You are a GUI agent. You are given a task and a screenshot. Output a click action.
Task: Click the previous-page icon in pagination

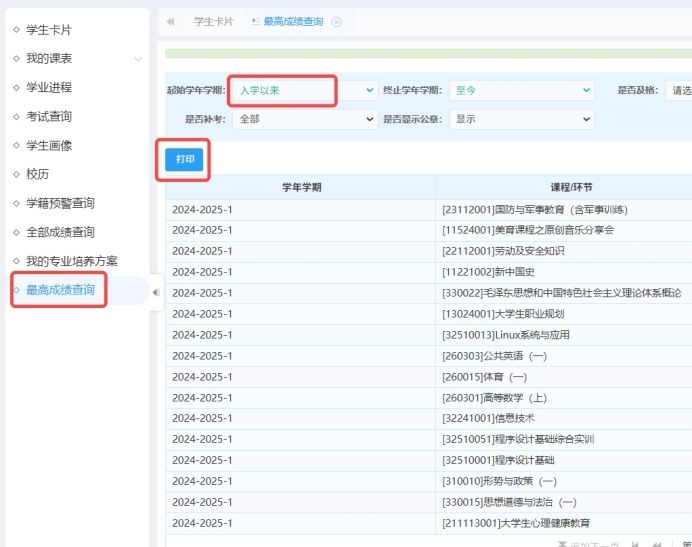point(656,543)
